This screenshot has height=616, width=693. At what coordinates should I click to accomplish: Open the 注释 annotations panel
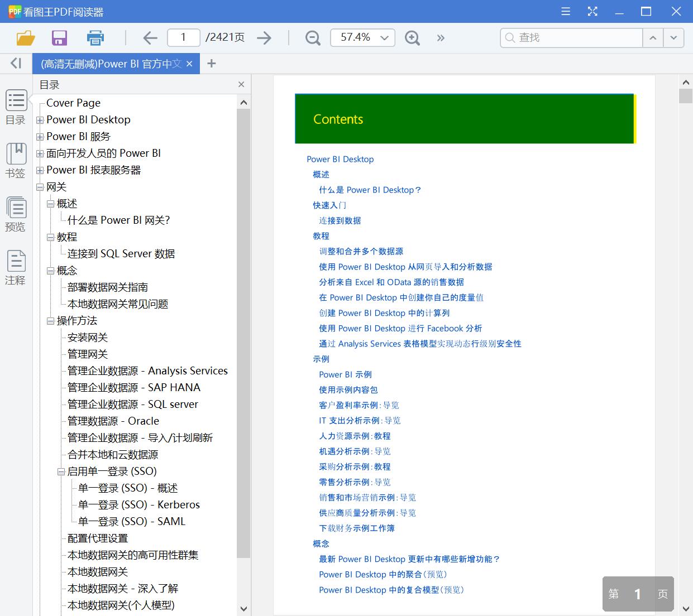16,268
